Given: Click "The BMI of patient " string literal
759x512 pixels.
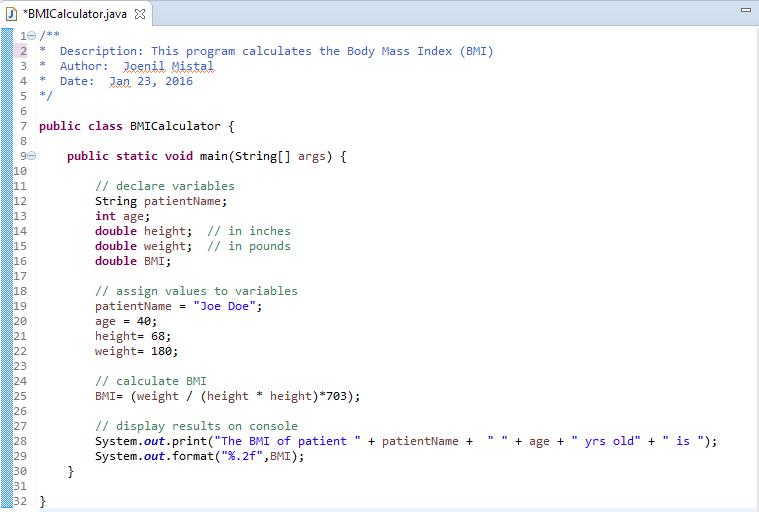Looking at the screenshot, I should [287, 441].
